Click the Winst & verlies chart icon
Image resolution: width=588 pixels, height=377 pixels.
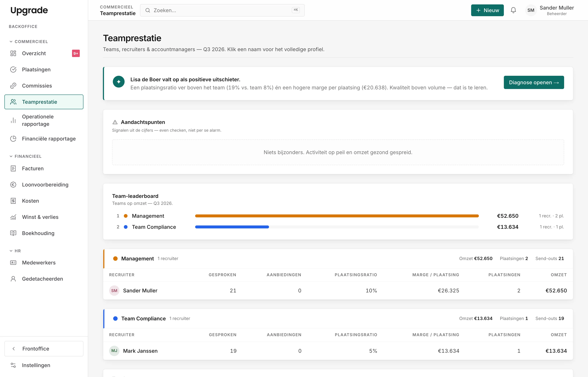pyautogui.click(x=13, y=217)
